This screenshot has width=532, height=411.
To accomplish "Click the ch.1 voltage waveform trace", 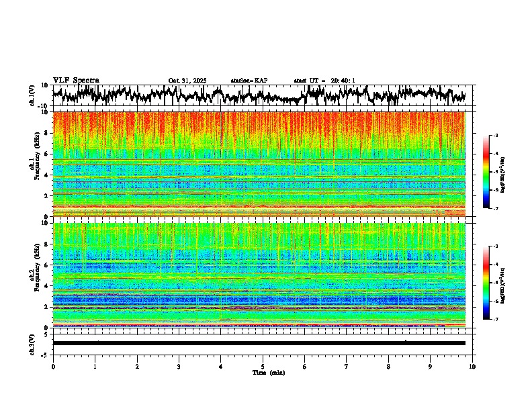I will pyautogui.click(x=259, y=95).
